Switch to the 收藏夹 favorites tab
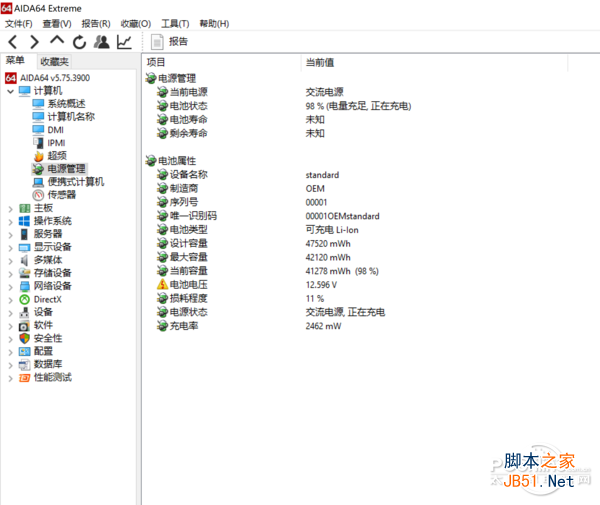This screenshot has width=600, height=505. coord(54,61)
